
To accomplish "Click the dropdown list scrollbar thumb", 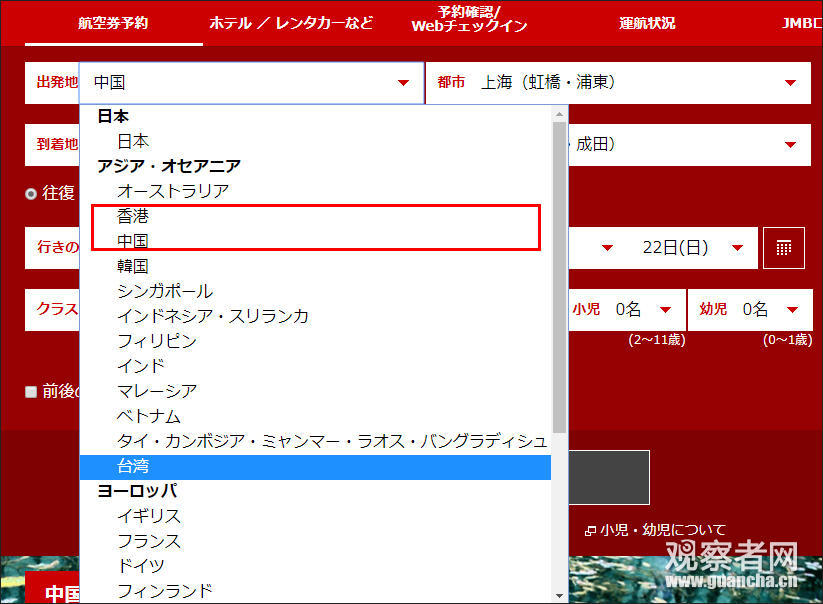I will tap(559, 278).
